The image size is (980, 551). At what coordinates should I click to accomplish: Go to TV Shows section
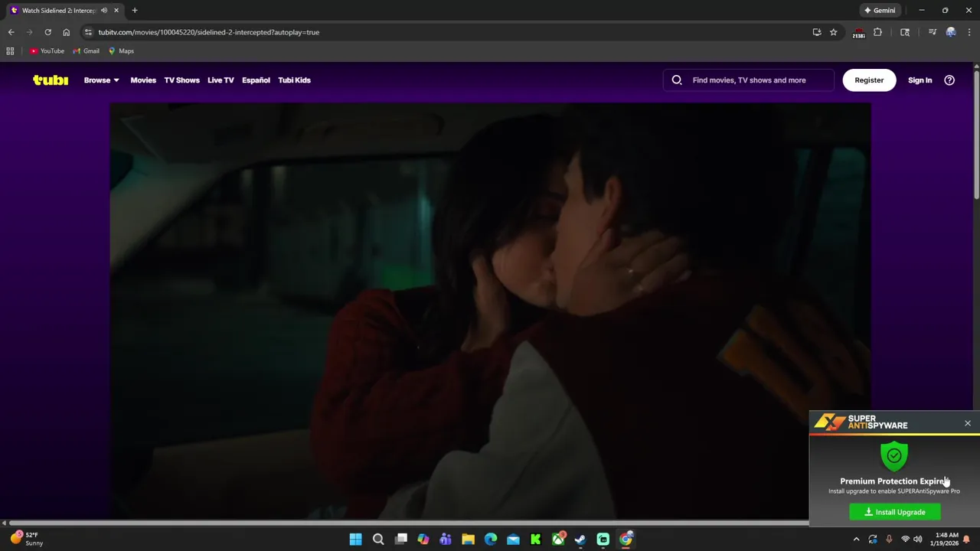(x=181, y=80)
